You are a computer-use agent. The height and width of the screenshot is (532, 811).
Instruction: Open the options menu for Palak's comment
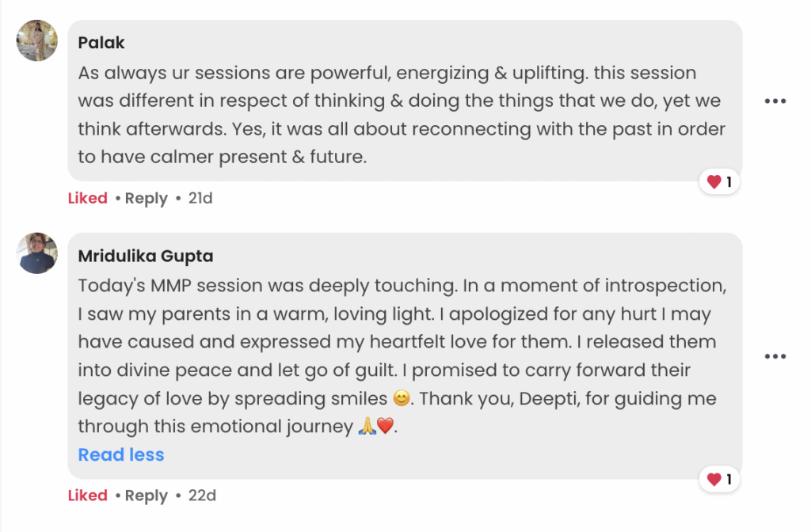pyautogui.click(x=775, y=101)
